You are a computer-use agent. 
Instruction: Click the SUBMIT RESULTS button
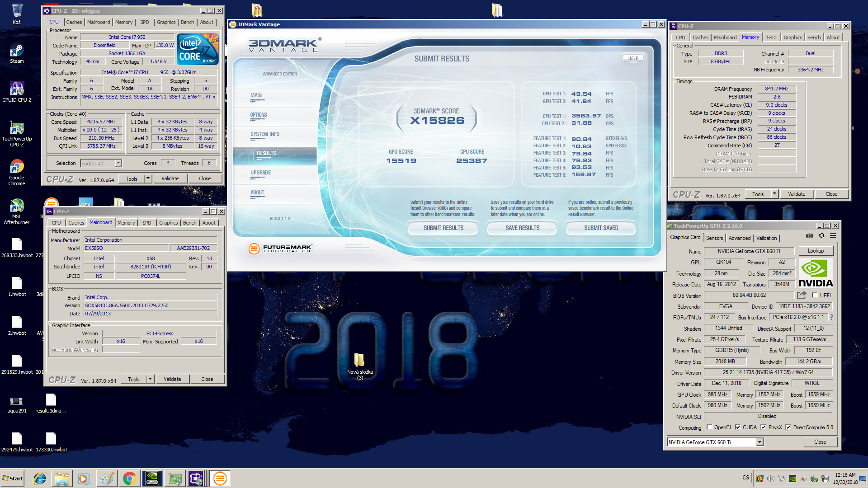443,228
